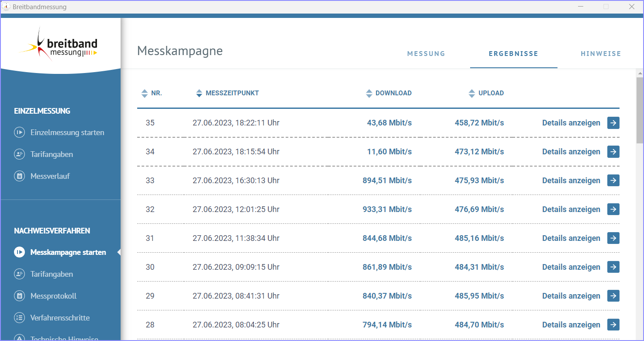Click download value 43,68 Mbit/s
This screenshot has height=341, width=644.
click(x=389, y=123)
